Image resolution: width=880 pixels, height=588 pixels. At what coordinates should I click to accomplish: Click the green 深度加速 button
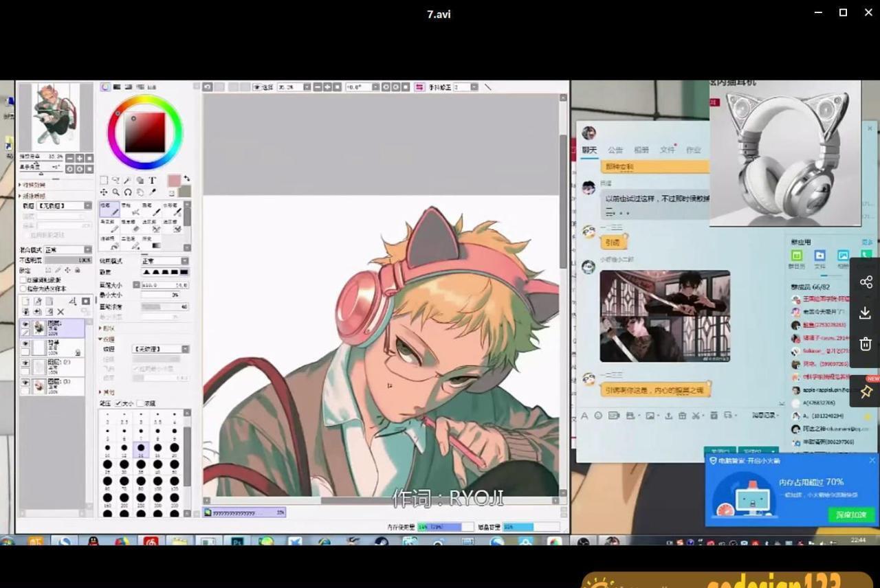click(851, 514)
